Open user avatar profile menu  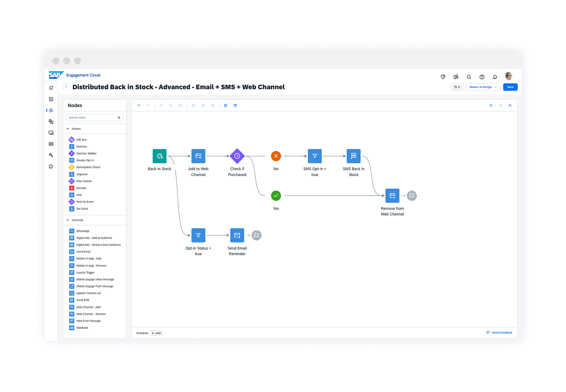click(509, 76)
